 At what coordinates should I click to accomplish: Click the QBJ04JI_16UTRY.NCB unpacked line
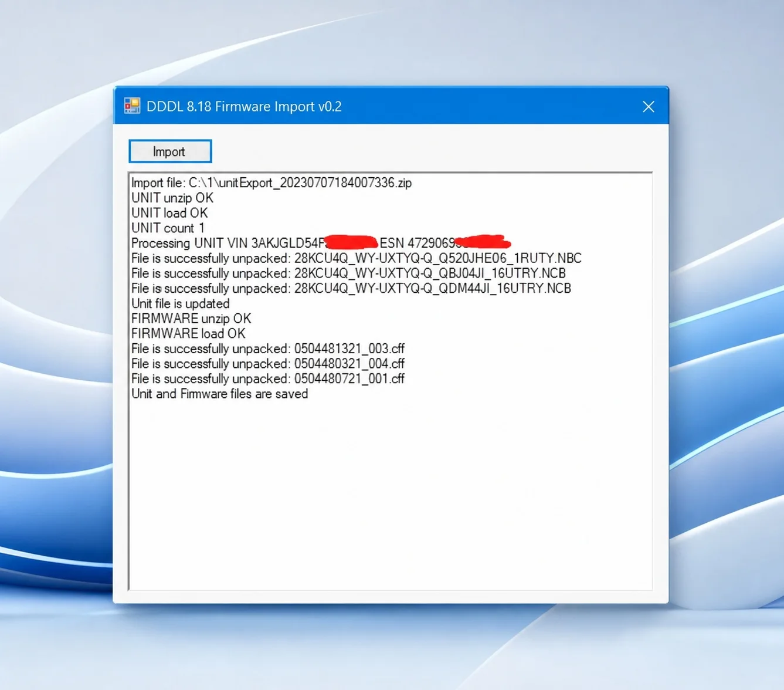(x=348, y=273)
